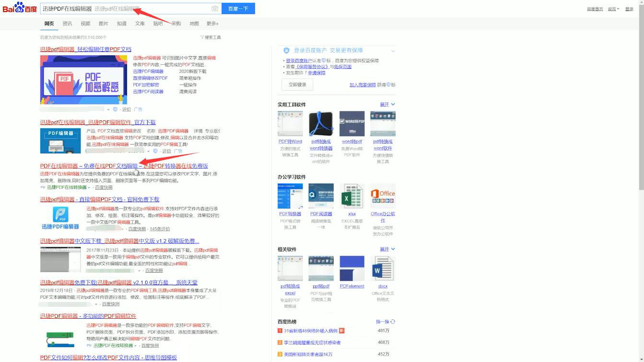Open the 图片 tab

pyautogui.click(x=104, y=24)
